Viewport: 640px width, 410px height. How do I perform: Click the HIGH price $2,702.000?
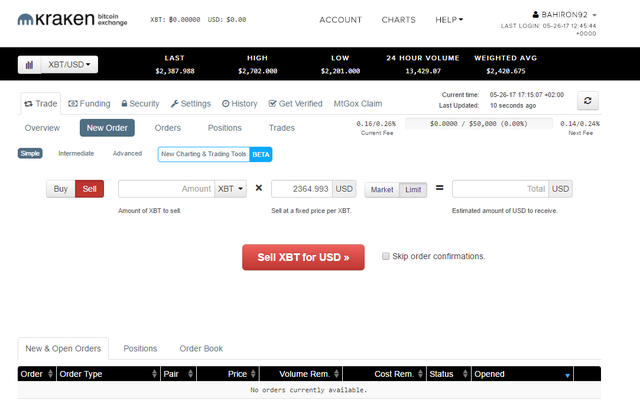258,71
